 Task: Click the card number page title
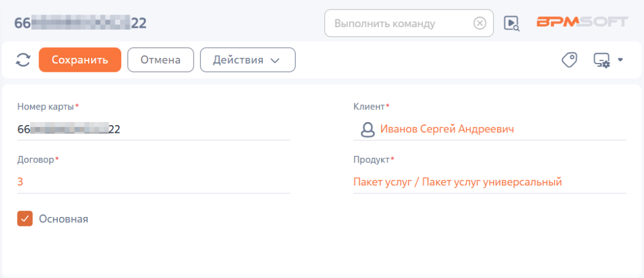80,23
